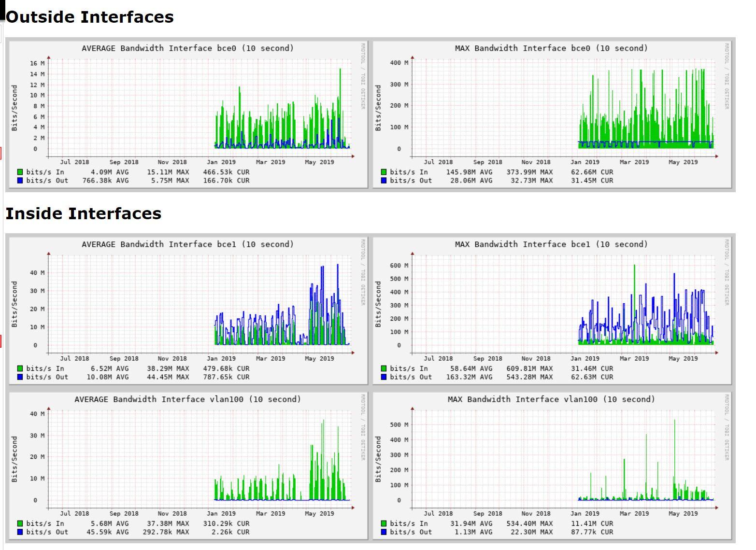
Task: Click the green bits/s In legend square for bce0 average
Action: point(19,171)
